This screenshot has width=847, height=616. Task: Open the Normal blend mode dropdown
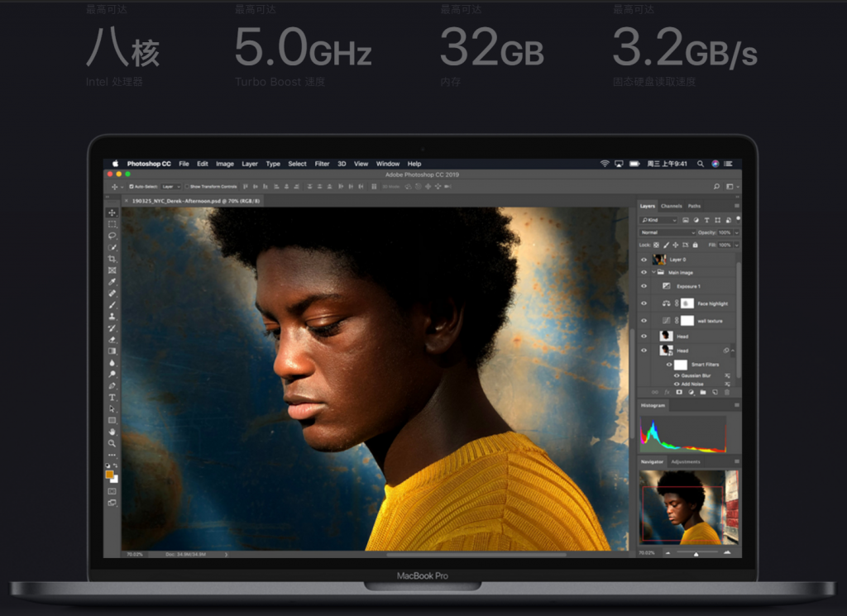[x=668, y=232]
